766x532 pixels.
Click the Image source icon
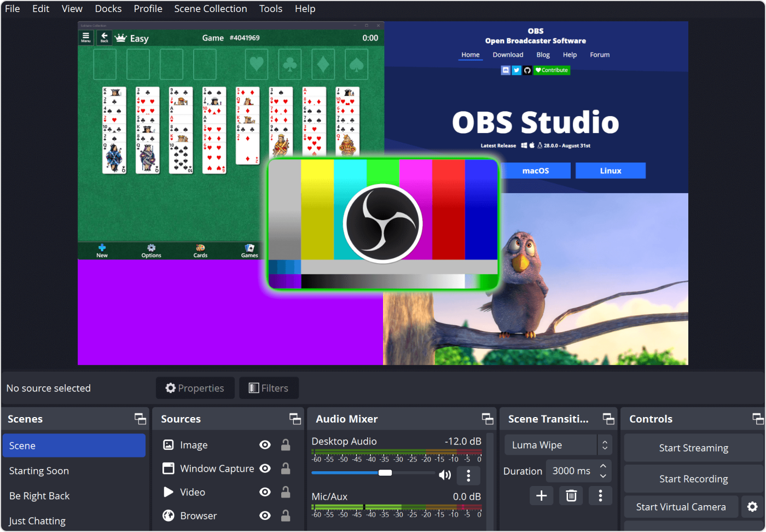tap(168, 445)
